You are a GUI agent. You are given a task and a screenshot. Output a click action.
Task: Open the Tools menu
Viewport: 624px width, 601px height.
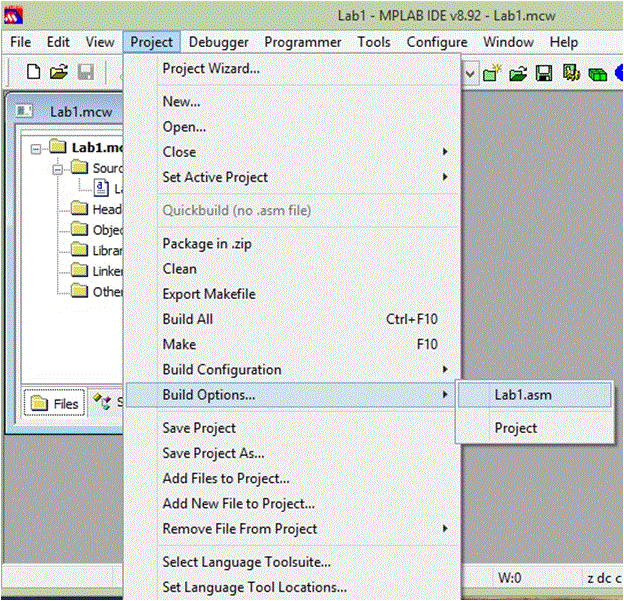[374, 42]
